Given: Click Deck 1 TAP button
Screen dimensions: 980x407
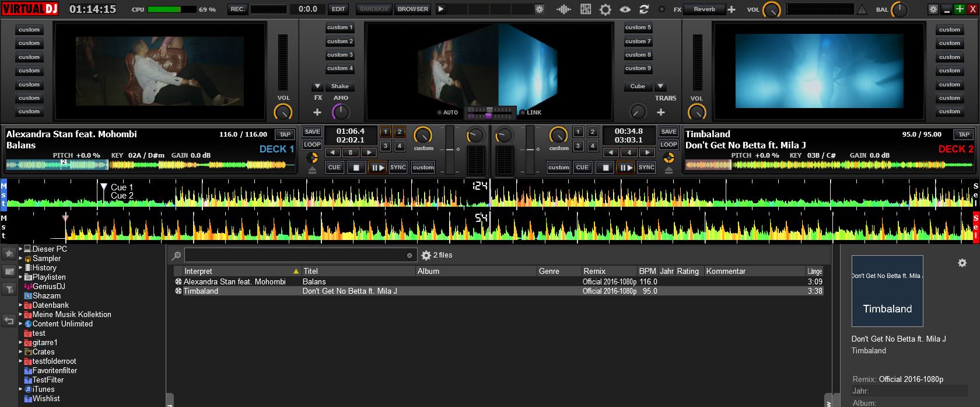Looking at the screenshot, I should [x=285, y=134].
